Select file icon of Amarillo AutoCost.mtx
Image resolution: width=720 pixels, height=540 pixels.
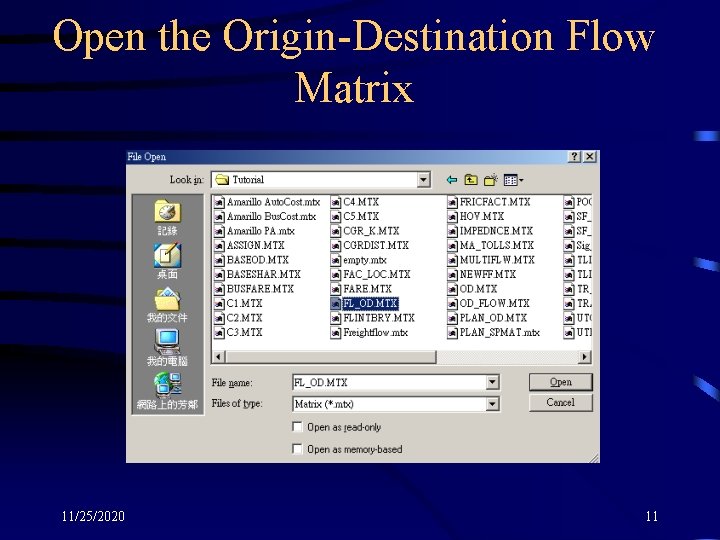click(219, 202)
